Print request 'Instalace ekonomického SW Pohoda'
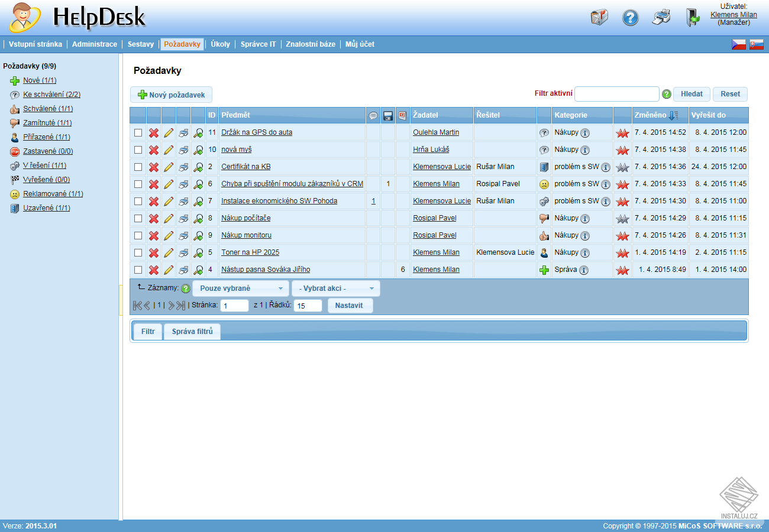 pyautogui.click(x=183, y=202)
